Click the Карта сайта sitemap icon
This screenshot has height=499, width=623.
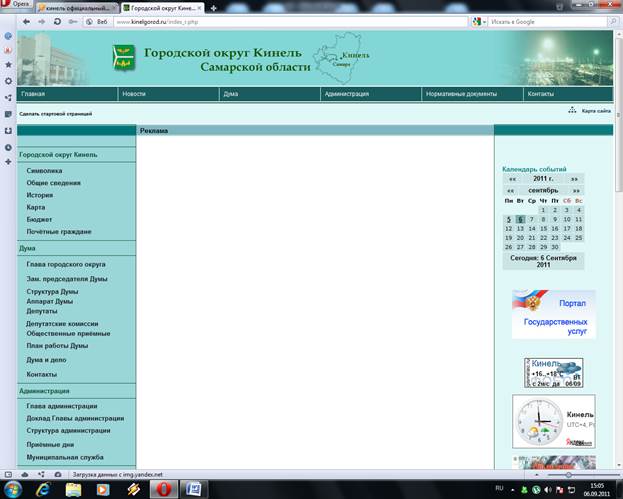[572, 111]
